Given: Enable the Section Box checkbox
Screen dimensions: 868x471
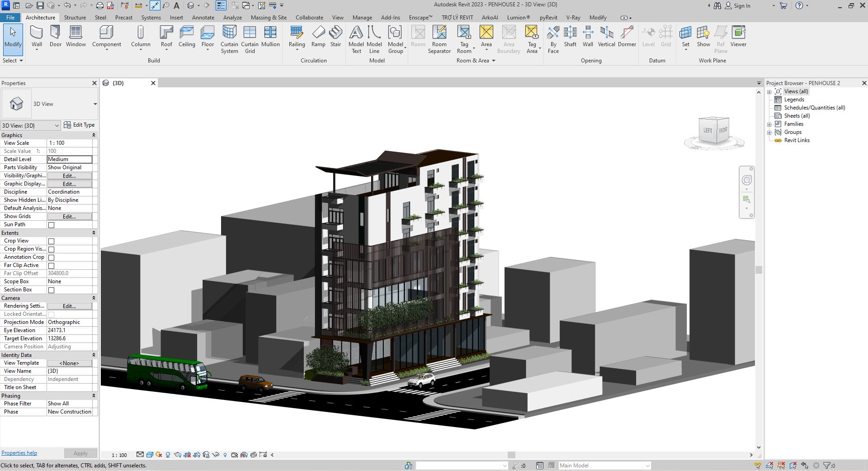Looking at the screenshot, I should click(52, 290).
